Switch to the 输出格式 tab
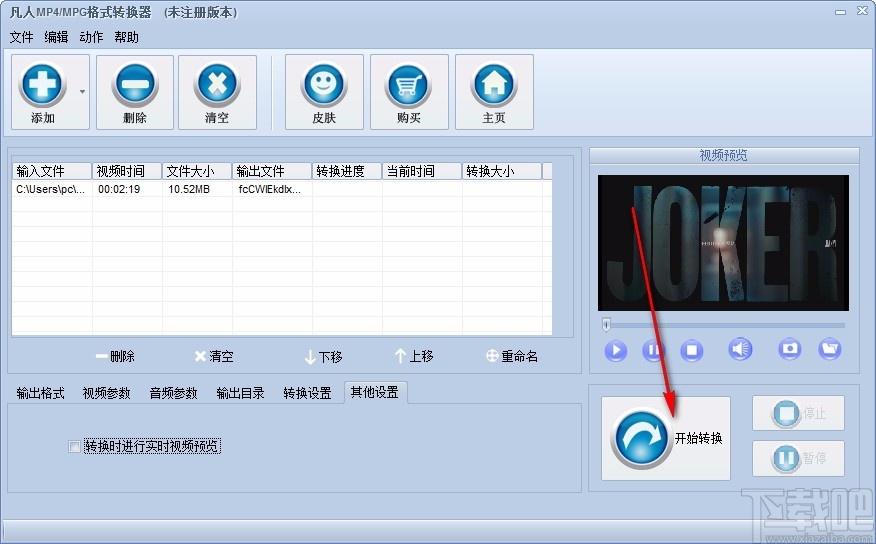 coord(40,393)
